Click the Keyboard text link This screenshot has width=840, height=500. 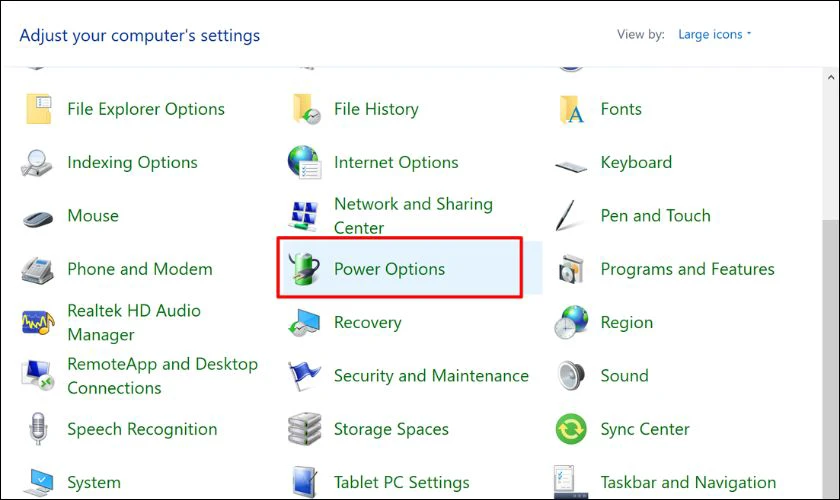pyautogui.click(x=636, y=163)
